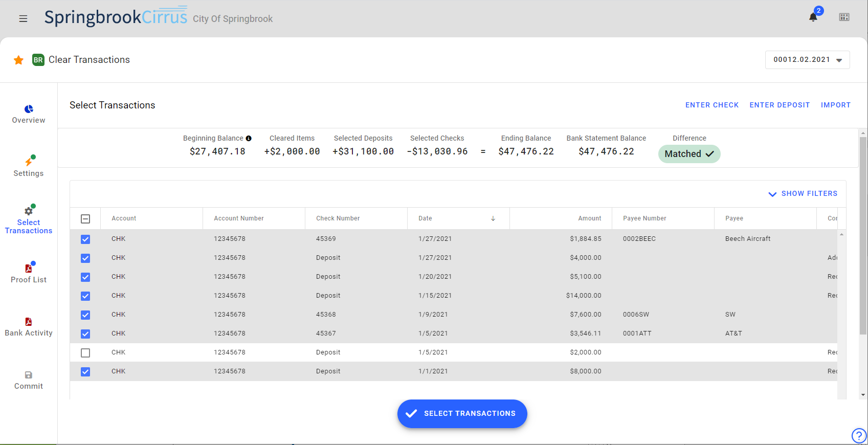This screenshot has width=868, height=445.
Task: Open the 00012.02.2021 period dropdown
Action: tap(807, 60)
